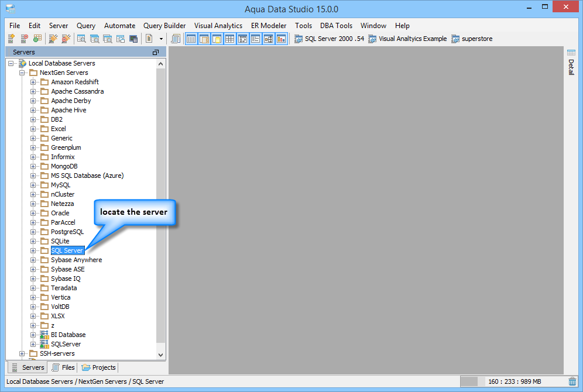Switch to the Servers tab
The width and height of the screenshot is (583, 392).
28,367
